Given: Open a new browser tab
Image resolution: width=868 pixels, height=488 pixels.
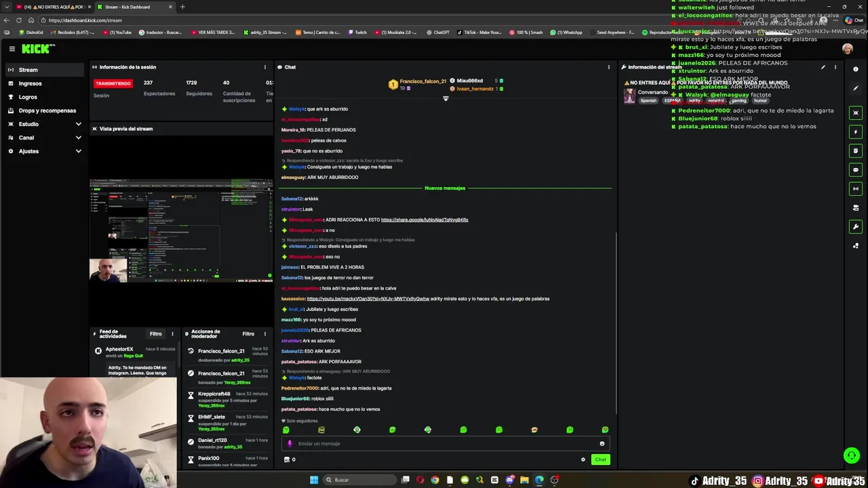Looking at the screenshot, I should click(182, 7).
